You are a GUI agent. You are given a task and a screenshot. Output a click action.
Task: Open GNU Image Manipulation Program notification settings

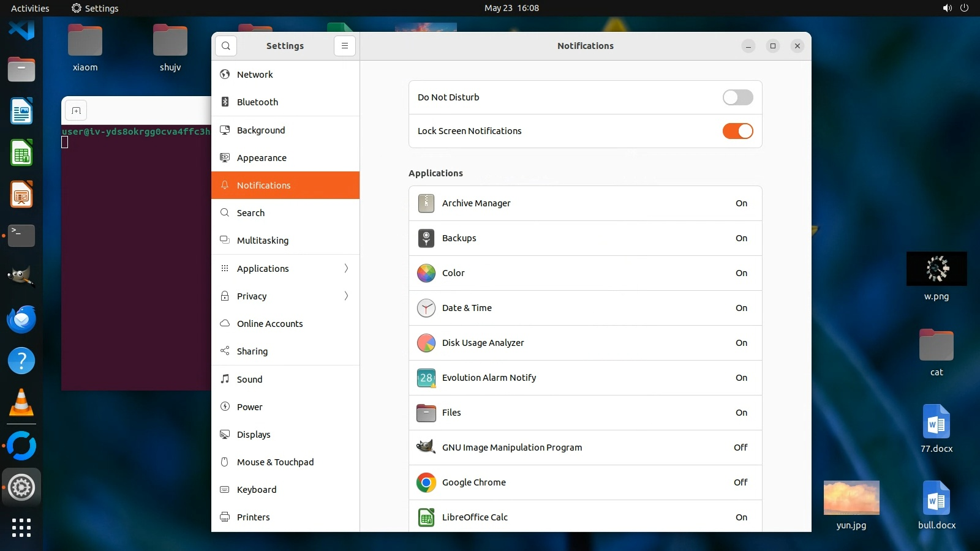pyautogui.click(x=585, y=448)
